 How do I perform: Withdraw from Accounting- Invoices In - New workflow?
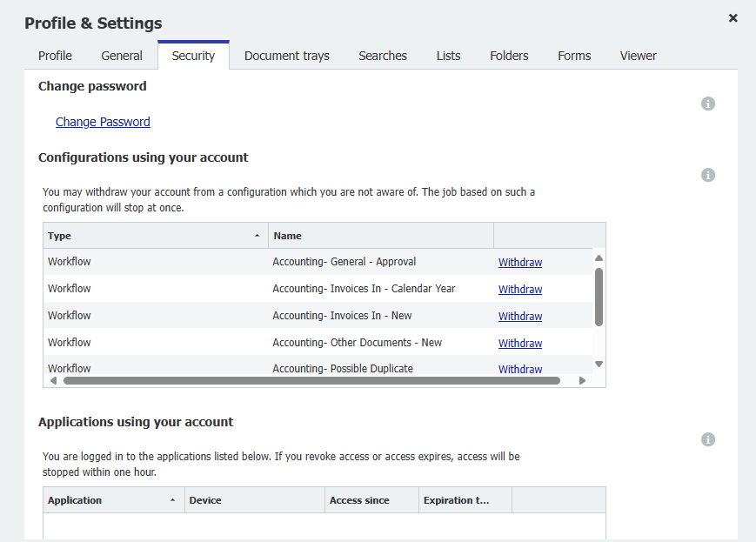519,316
